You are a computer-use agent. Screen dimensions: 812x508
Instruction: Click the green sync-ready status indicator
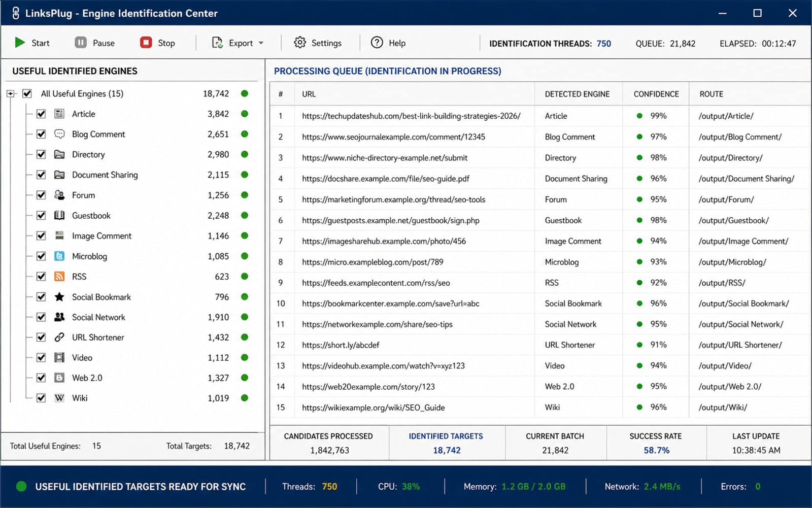coord(21,486)
